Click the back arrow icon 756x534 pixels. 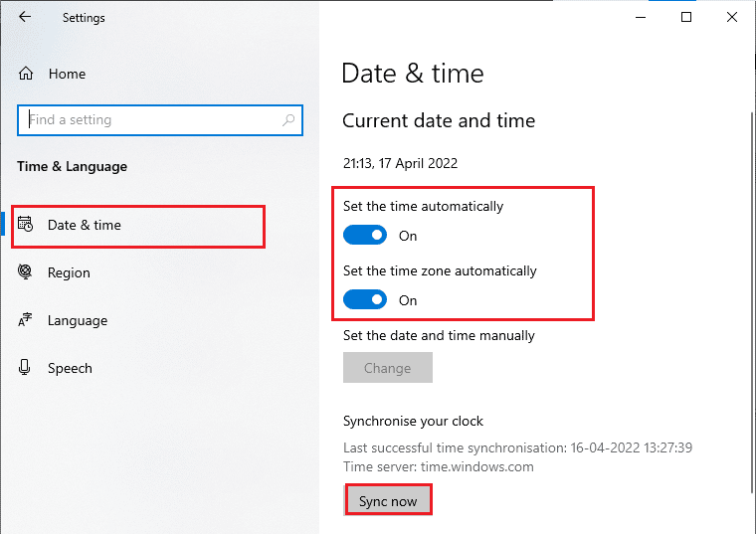(25, 17)
